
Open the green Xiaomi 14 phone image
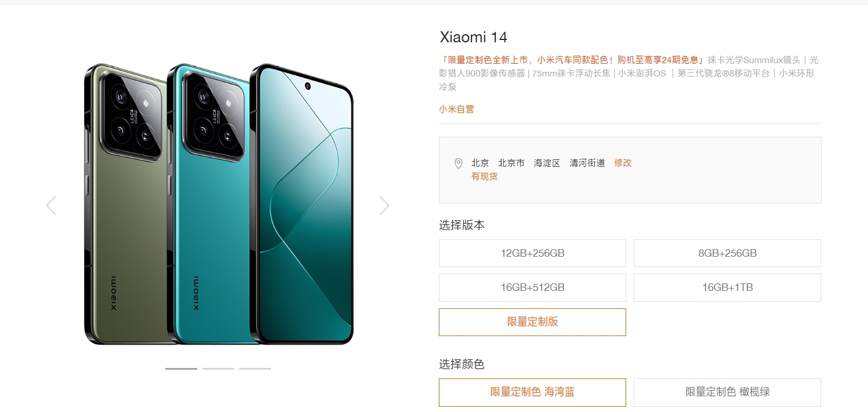coord(128,204)
